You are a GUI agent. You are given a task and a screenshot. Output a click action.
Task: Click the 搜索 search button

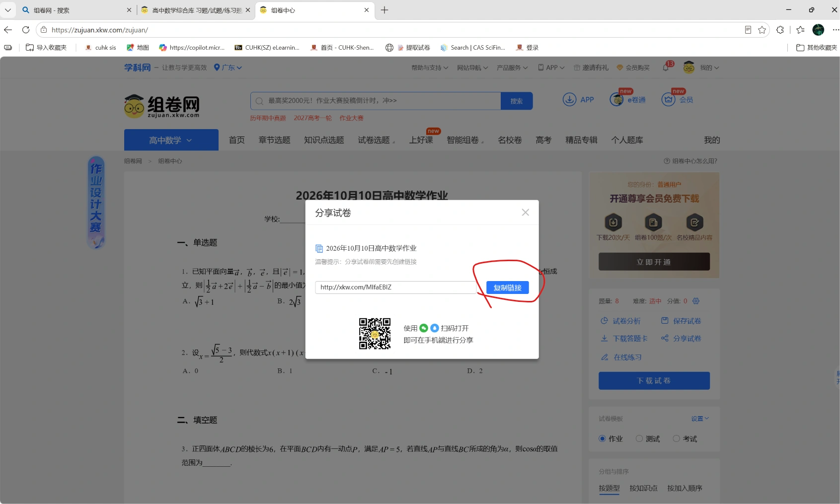pos(517,101)
